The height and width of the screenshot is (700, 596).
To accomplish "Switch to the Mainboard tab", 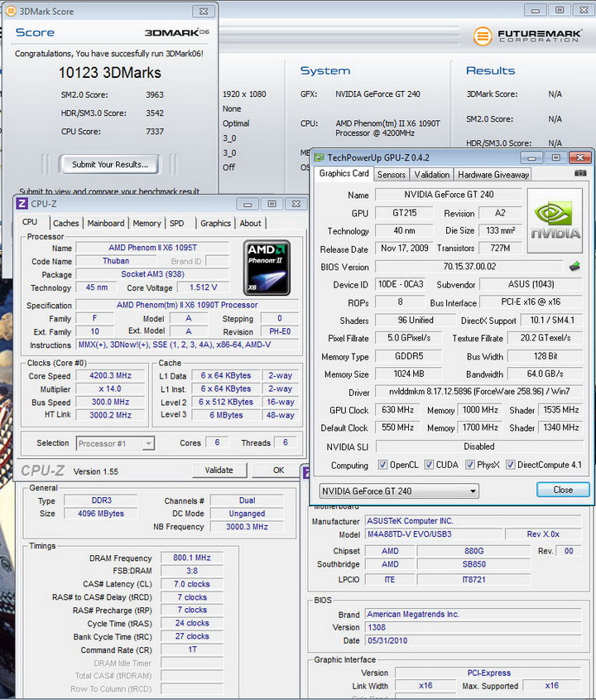I will (106, 223).
